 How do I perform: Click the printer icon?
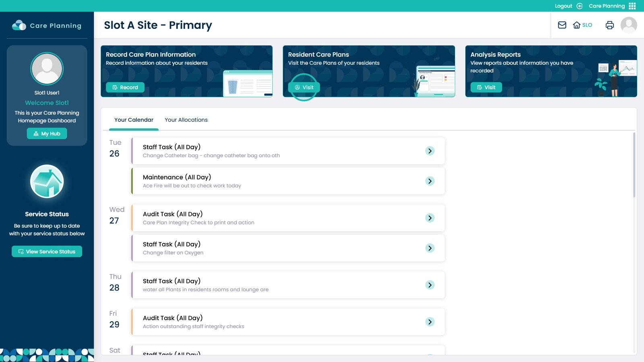point(609,25)
